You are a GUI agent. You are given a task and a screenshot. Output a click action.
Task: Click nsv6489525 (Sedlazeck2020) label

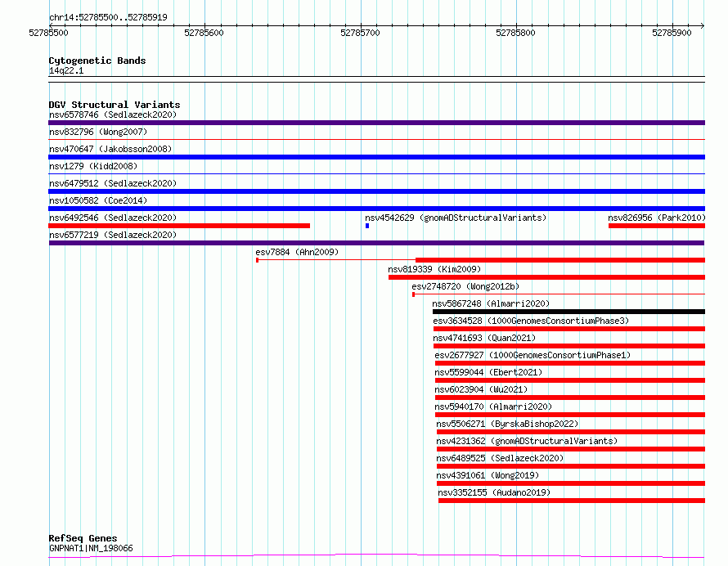(500, 458)
